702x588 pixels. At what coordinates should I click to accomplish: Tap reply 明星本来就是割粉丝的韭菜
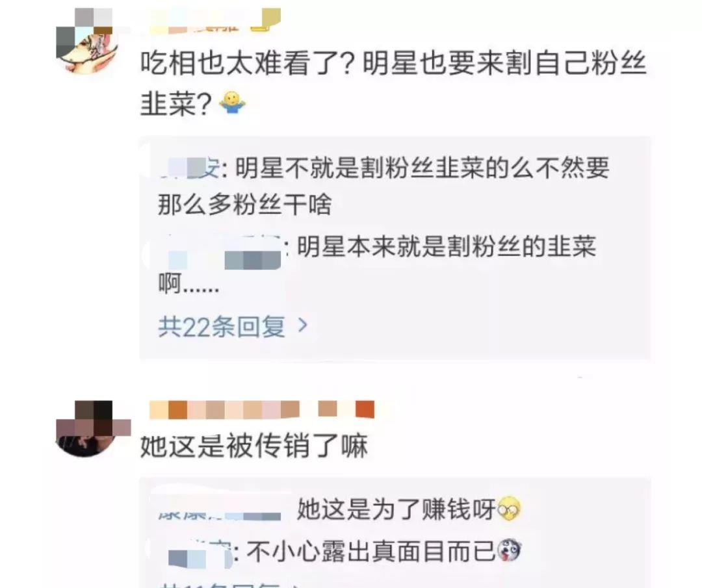tap(377, 264)
